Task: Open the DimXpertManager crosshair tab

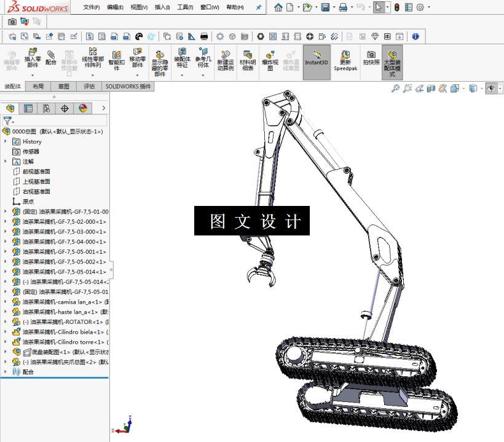Action: (65, 109)
